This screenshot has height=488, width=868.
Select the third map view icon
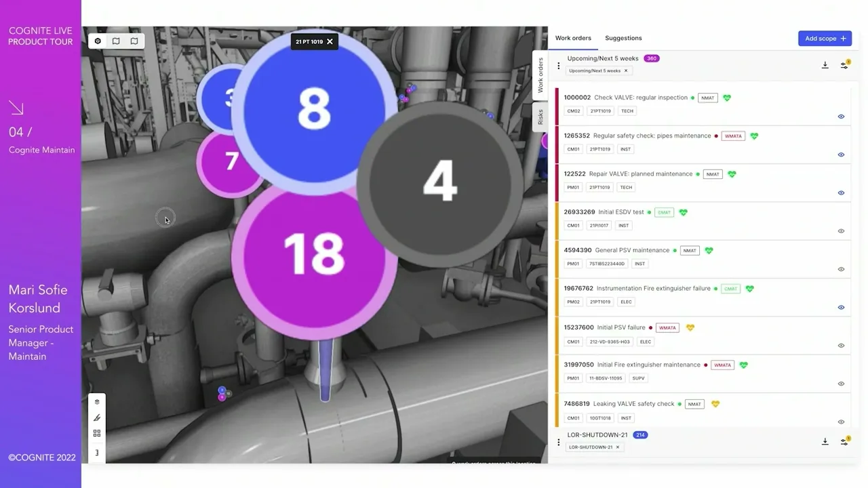click(134, 41)
